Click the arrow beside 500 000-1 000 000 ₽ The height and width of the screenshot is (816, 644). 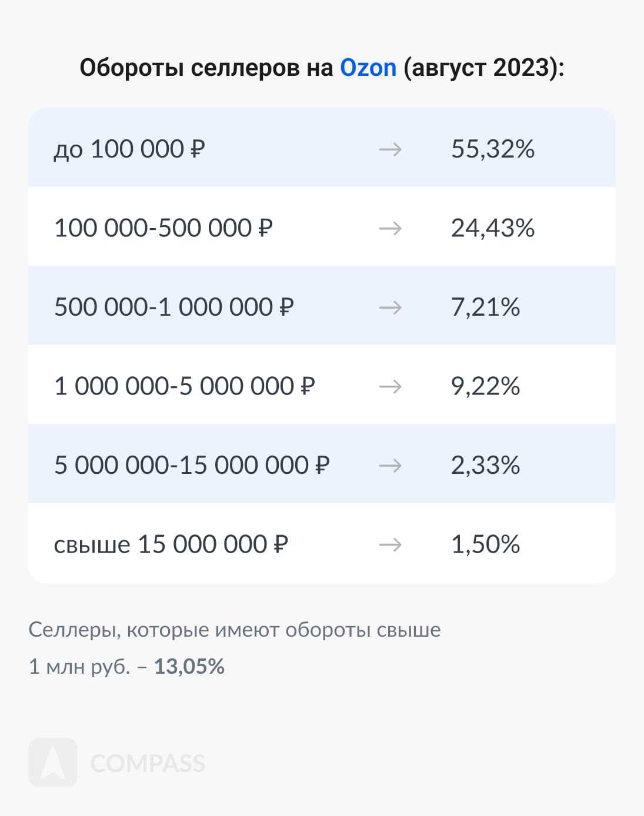tap(390, 307)
